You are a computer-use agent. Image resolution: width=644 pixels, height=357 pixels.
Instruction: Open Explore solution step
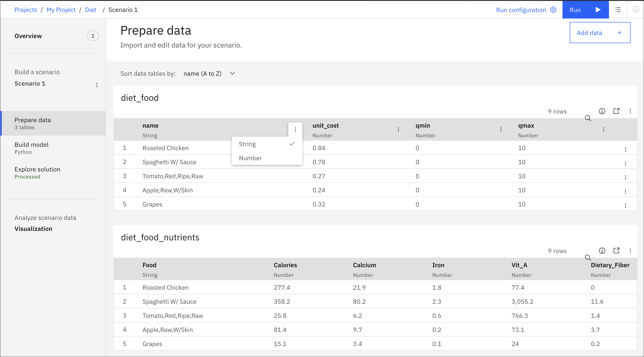[53, 173]
